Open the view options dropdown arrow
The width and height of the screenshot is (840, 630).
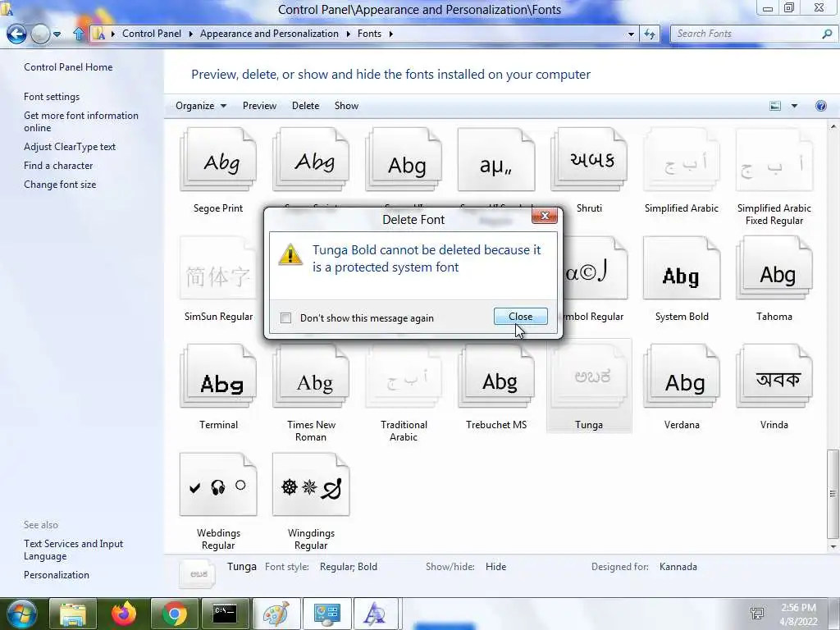pos(794,106)
